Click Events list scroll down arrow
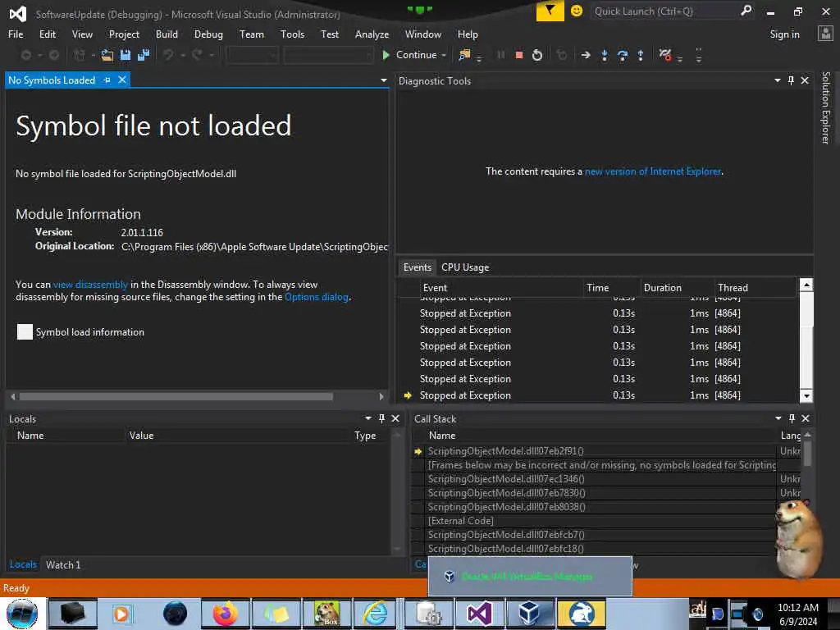 tap(806, 396)
